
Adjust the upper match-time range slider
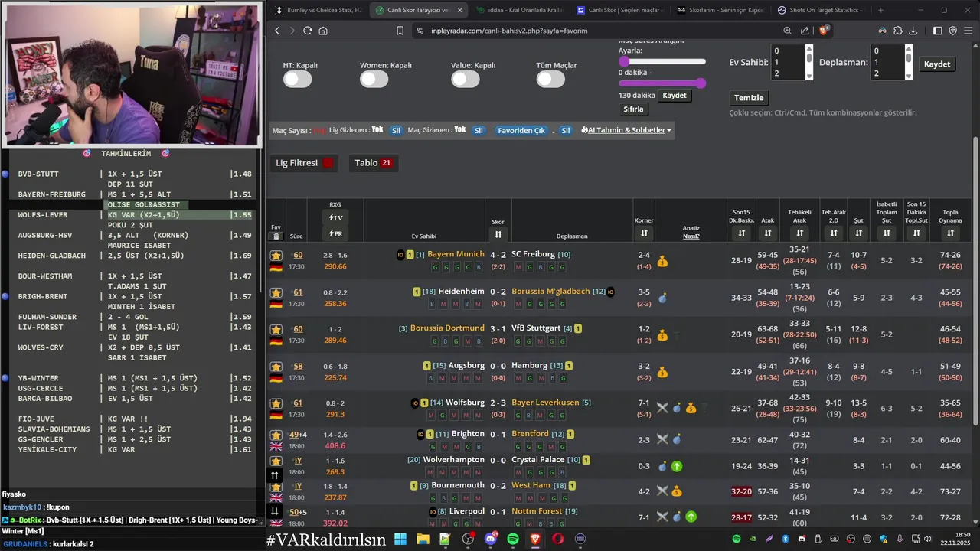pyautogui.click(x=662, y=61)
